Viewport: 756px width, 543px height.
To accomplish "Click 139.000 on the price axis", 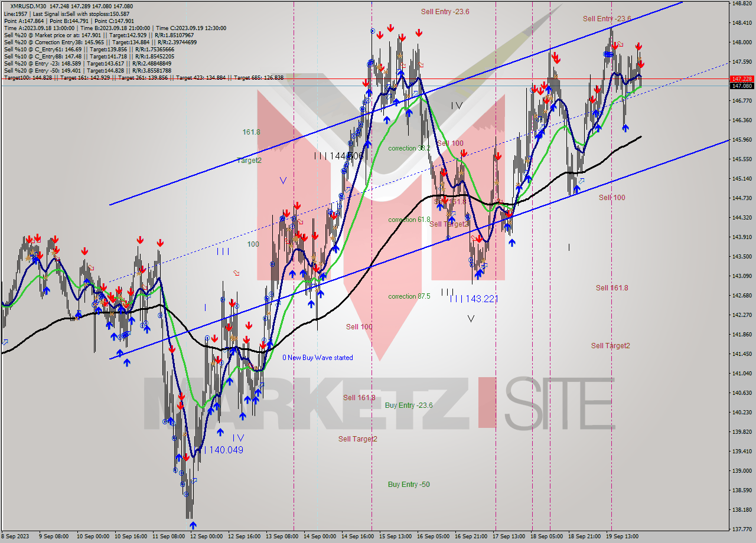I will pos(741,471).
